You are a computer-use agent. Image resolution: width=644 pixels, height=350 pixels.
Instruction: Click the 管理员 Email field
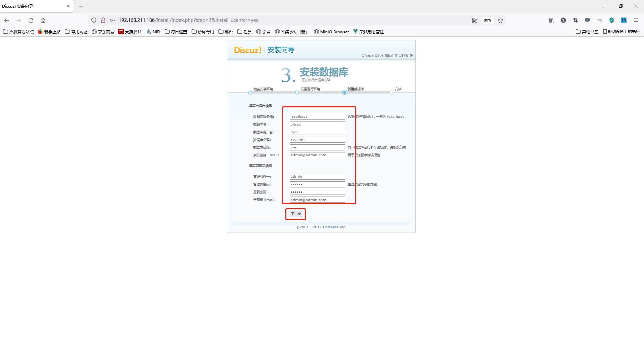pyautogui.click(x=317, y=200)
